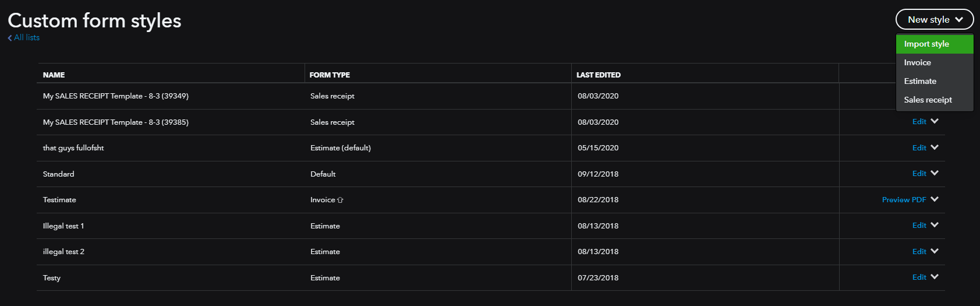
Task: Choose Invoice in the New style menu
Action: tap(918, 63)
